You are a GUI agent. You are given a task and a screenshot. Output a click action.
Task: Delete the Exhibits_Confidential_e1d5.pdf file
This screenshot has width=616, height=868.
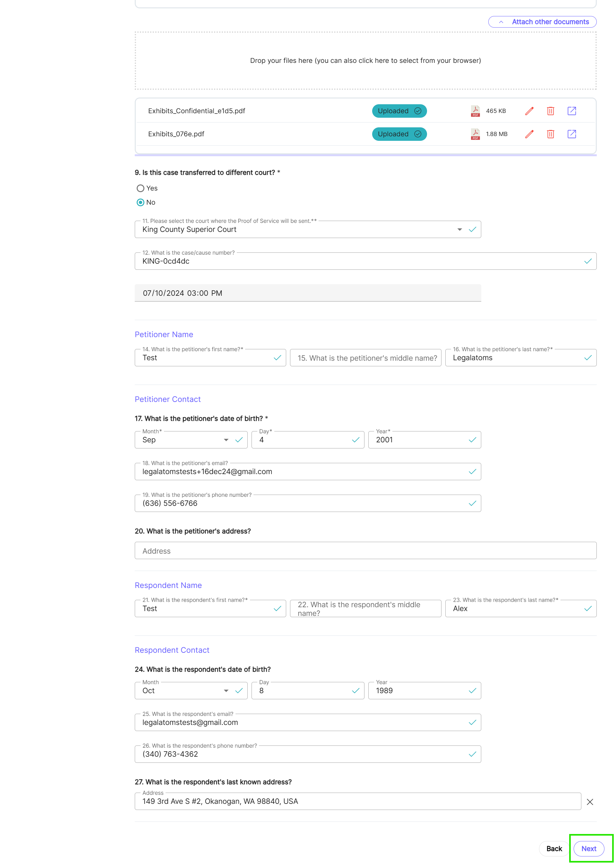[550, 111]
